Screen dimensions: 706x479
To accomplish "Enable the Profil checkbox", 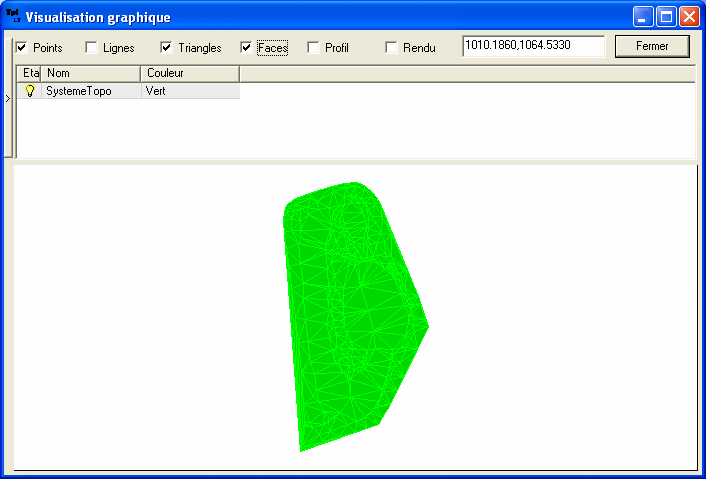I will pyautogui.click(x=313, y=47).
